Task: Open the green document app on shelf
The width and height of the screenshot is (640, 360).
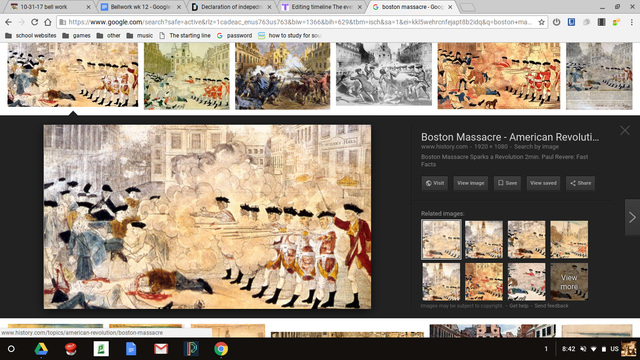Action: (101, 349)
